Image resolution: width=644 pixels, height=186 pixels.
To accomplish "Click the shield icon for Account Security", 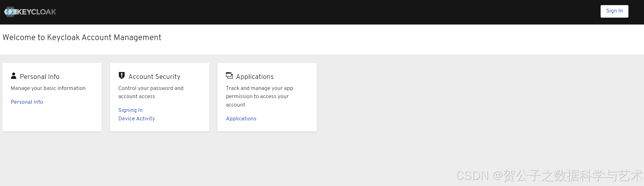I will (121, 76).
